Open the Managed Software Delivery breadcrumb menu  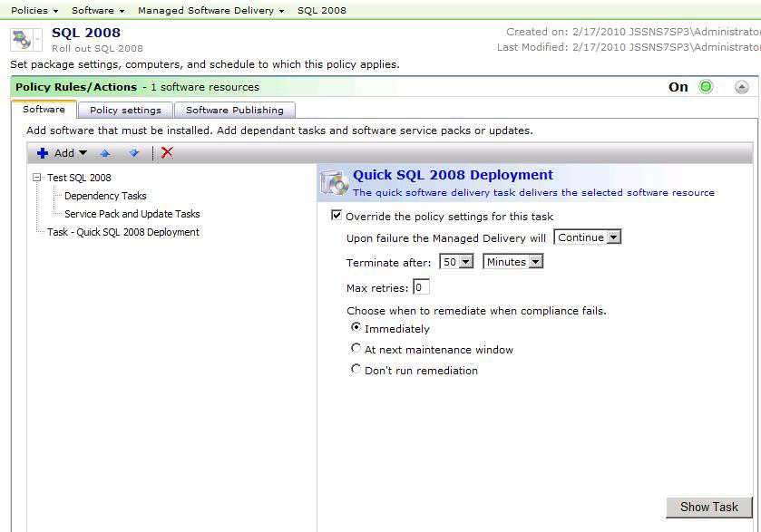210,10
